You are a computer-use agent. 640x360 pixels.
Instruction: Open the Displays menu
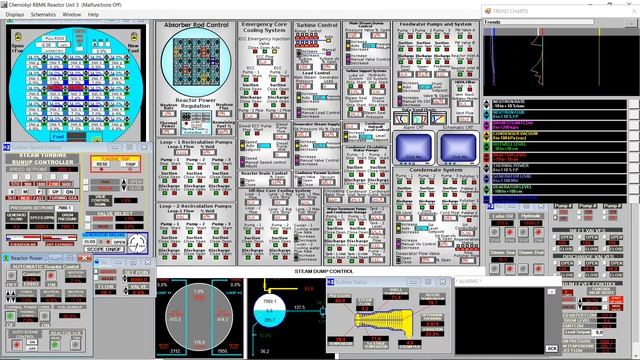[15, 14]
